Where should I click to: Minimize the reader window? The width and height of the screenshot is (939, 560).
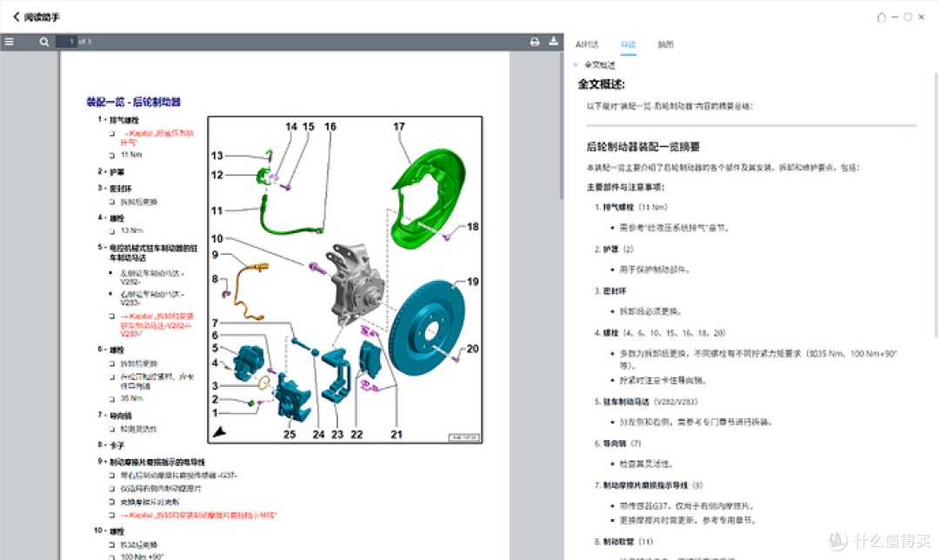[895, 17]
